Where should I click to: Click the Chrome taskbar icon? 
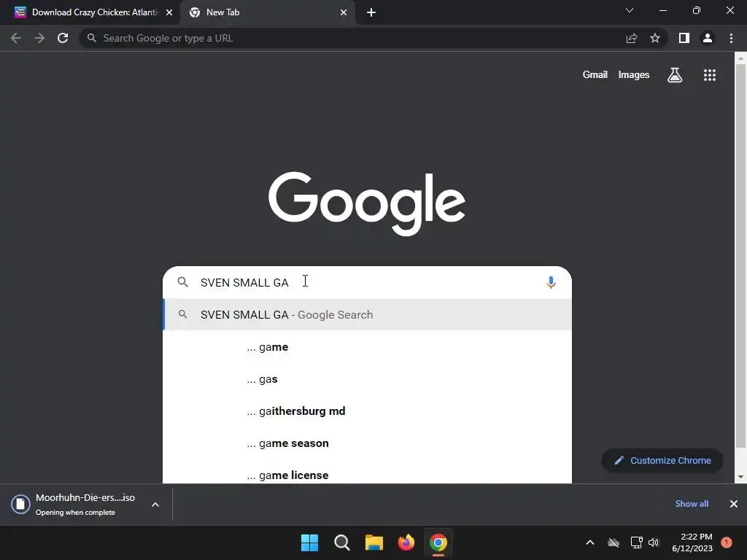tap(438, 542)
